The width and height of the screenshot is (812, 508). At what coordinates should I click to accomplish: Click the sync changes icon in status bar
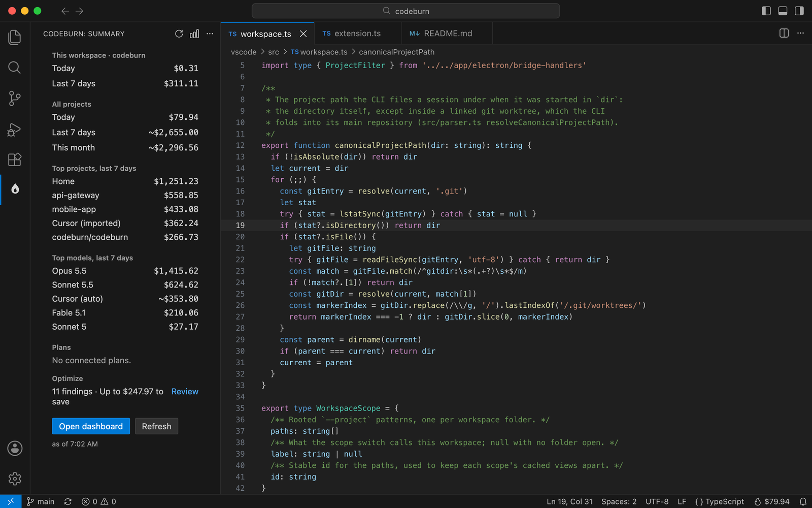pyautogui.click(x=68, y=501)
